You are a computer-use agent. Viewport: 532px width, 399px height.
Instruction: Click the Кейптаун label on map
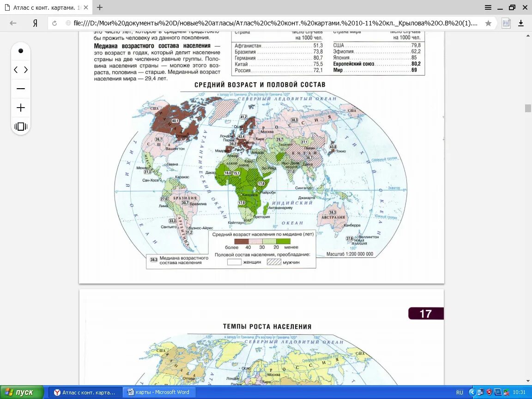236,223
